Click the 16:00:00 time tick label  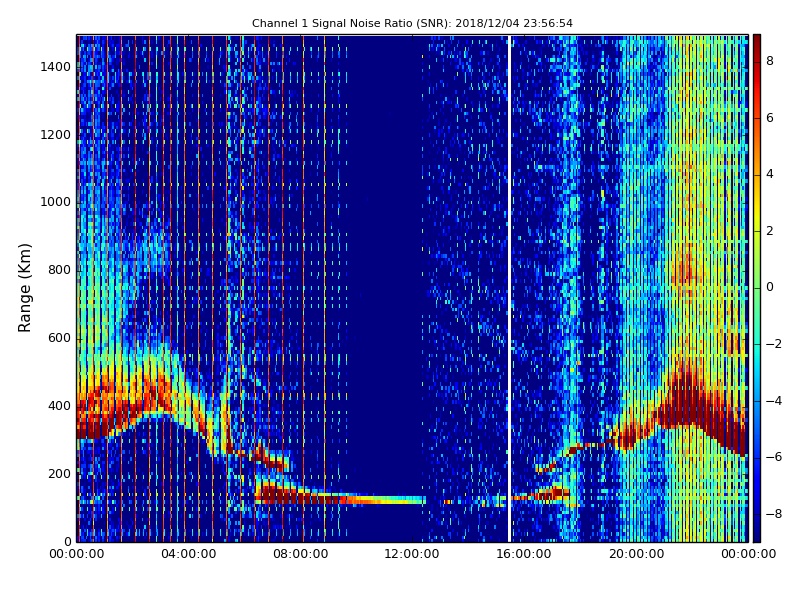point(524,554)
